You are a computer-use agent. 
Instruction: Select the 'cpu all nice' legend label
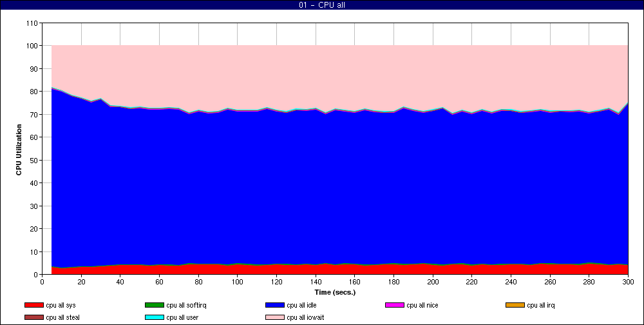[x=422, y=305]
